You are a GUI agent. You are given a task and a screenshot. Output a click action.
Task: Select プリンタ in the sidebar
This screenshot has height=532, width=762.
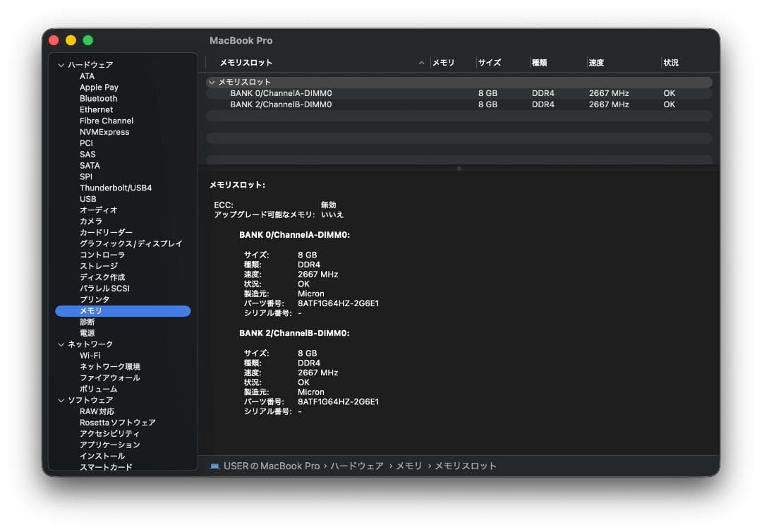pyautogui.click(x=95, y=300)
